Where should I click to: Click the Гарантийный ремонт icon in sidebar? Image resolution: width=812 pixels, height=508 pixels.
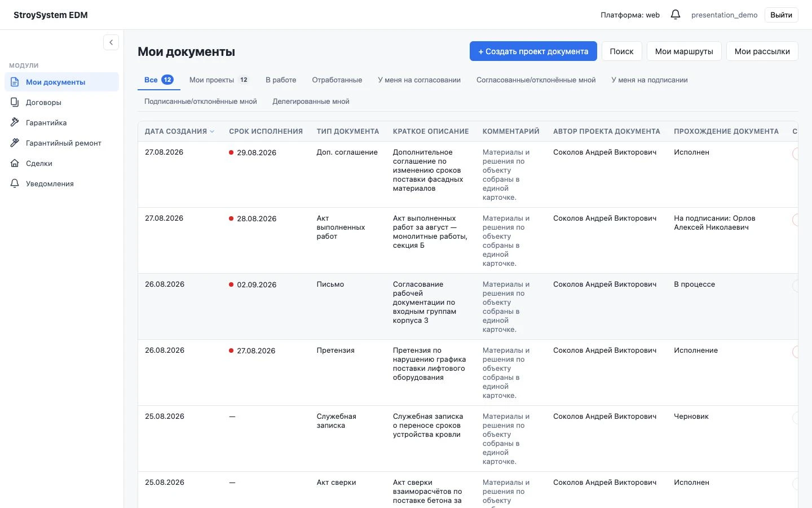click(x=15, y=143)
